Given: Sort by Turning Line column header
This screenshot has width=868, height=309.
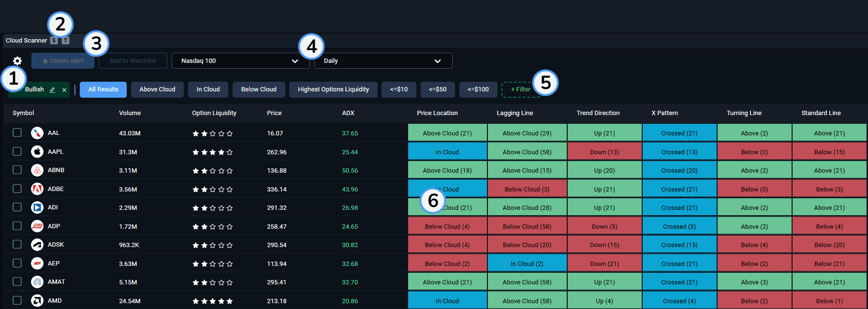Looking at the screenshot, I should coord(744,113).
